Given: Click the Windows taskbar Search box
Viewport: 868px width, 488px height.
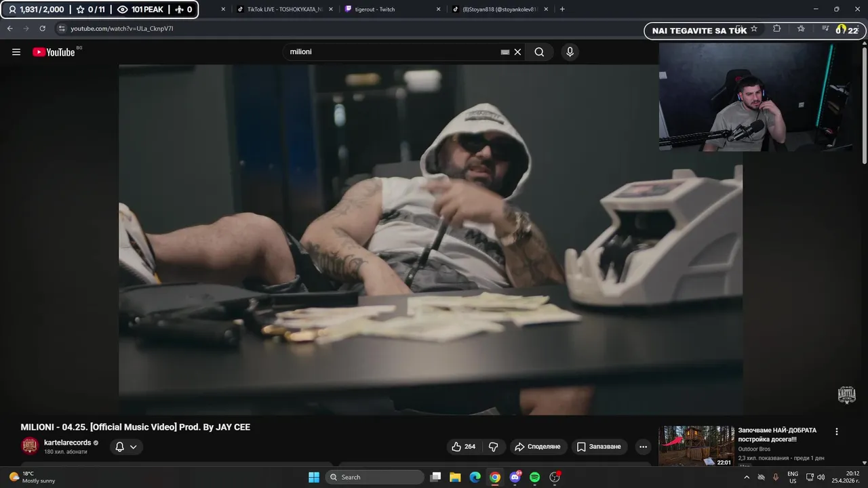Looking at the screenshot, I should (x=375, y=477).
